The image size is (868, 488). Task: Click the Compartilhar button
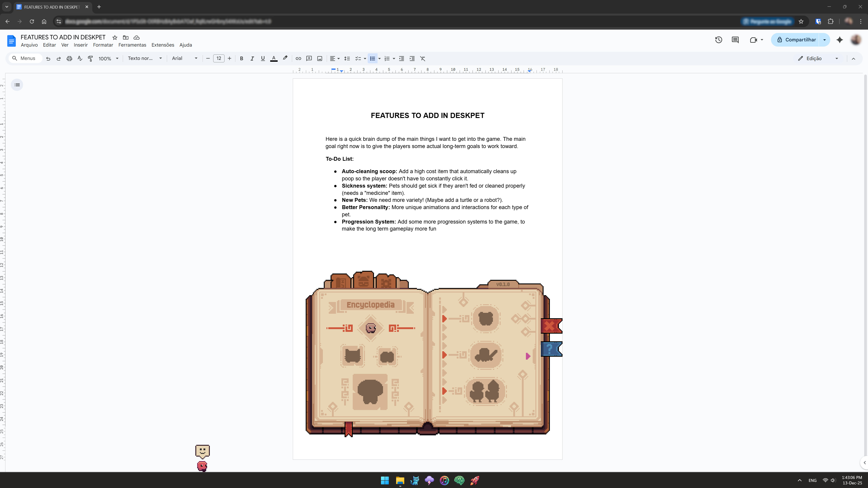[799, 39]
